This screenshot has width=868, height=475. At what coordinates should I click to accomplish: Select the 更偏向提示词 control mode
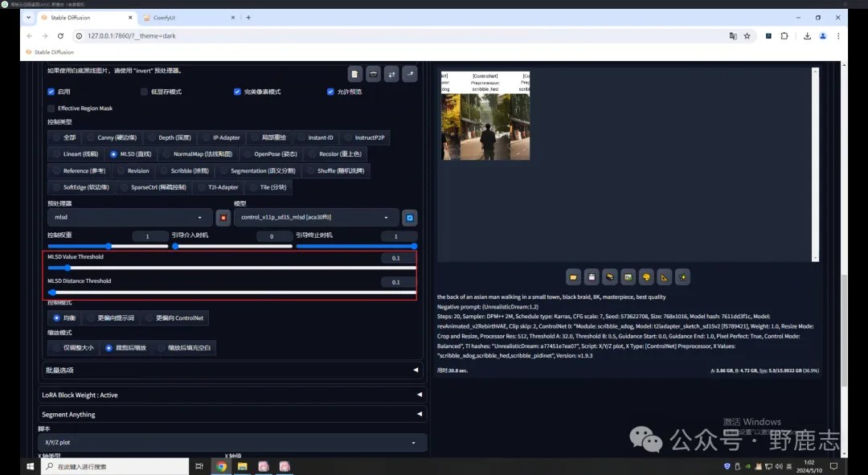[111, 317]
